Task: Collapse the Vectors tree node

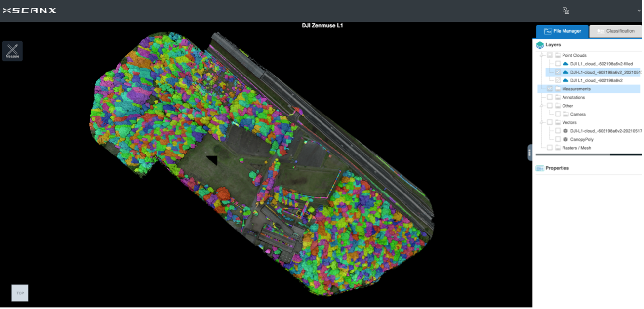Action: [x=542, y=122]
